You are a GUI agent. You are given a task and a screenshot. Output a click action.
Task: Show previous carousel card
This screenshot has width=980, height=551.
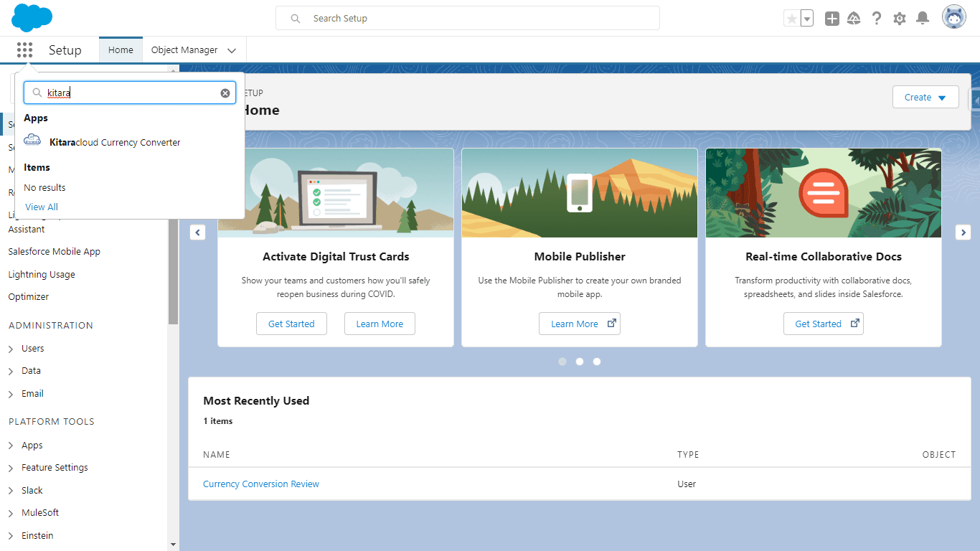click(197, 232)
